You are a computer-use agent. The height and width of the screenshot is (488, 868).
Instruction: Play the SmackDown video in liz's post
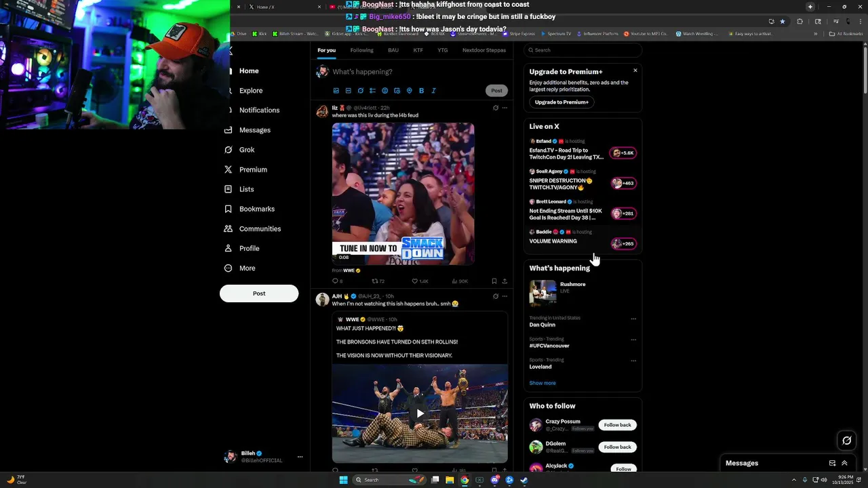(x=403, y=194)
